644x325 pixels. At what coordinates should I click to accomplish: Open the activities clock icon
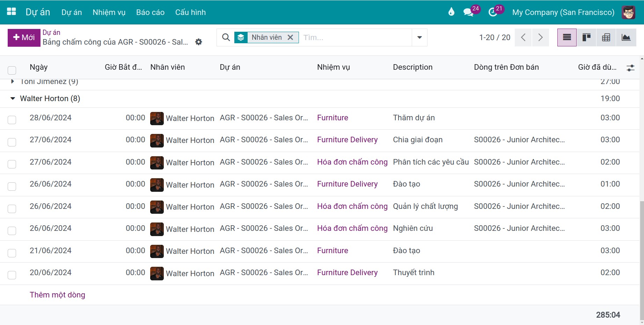(x=492, y=12)
